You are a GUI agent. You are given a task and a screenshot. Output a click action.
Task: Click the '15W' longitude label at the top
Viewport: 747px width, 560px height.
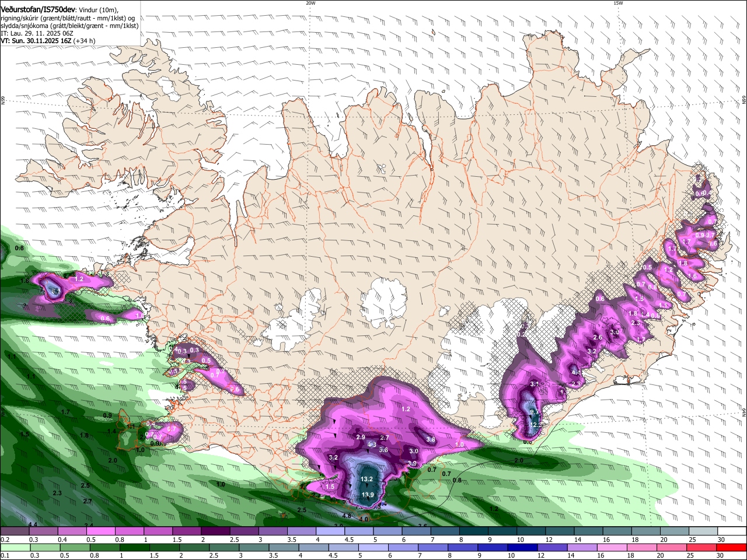click(x=618, y=3)
